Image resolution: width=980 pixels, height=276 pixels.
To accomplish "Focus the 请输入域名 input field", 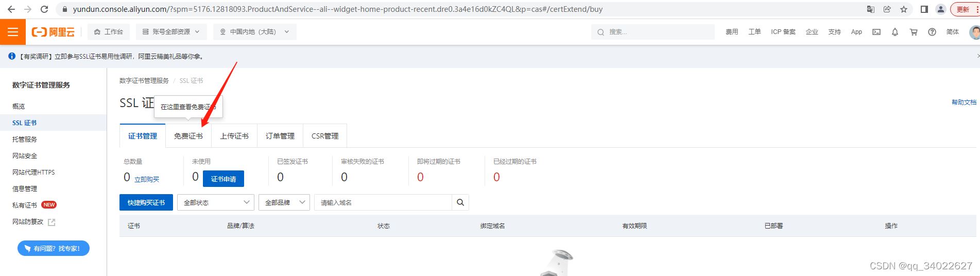I will [x=383, y=202].
